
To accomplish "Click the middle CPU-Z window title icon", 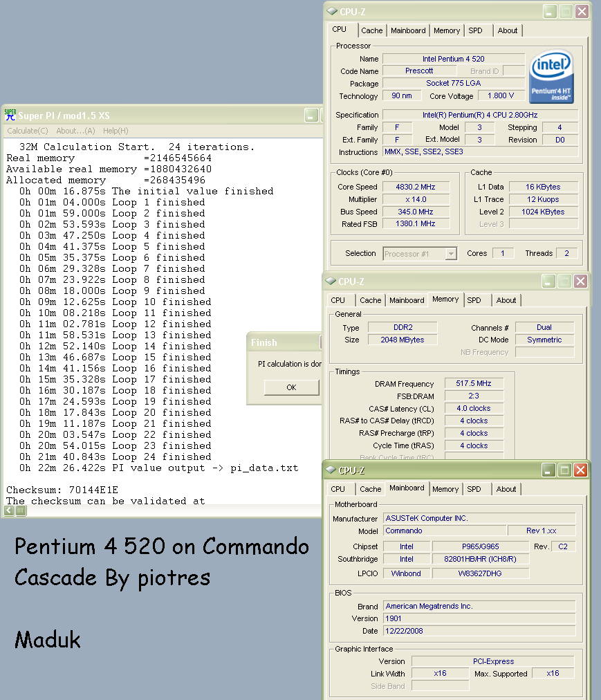I will tap(331, 281).
